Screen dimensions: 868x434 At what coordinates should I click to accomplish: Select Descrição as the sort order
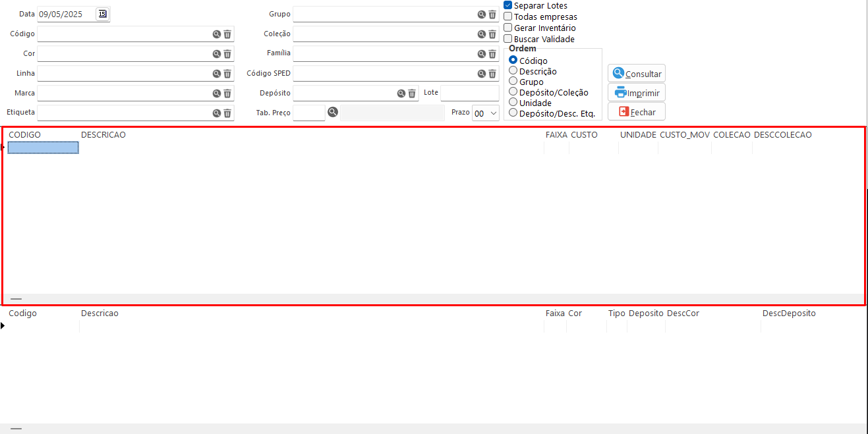point(513,70)
